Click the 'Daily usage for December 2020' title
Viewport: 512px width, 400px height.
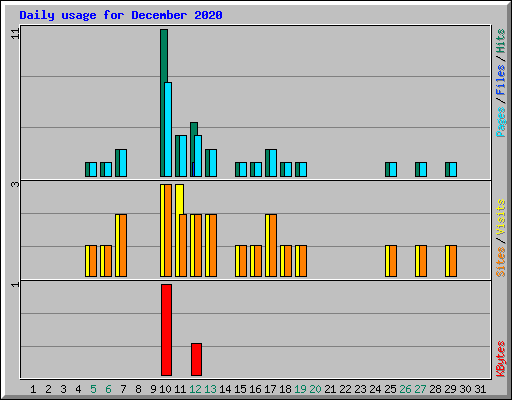[x=121, y=15]
